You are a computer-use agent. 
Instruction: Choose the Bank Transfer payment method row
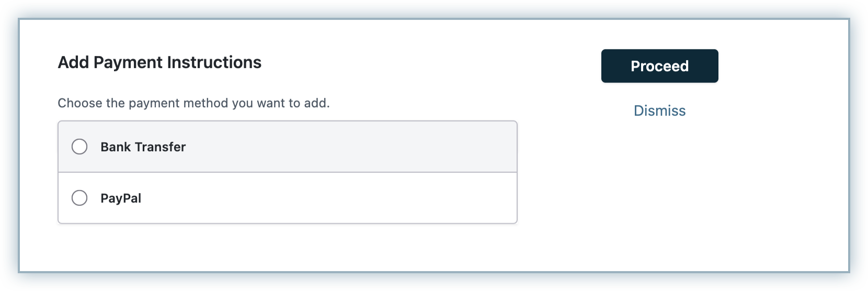click(287, 147)
